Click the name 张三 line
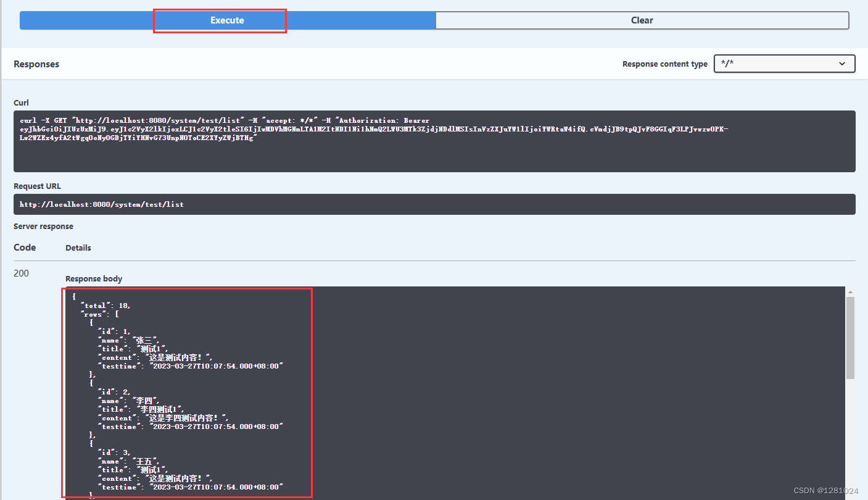This screenshot has height=500, width=868. (x=129, y=340)
